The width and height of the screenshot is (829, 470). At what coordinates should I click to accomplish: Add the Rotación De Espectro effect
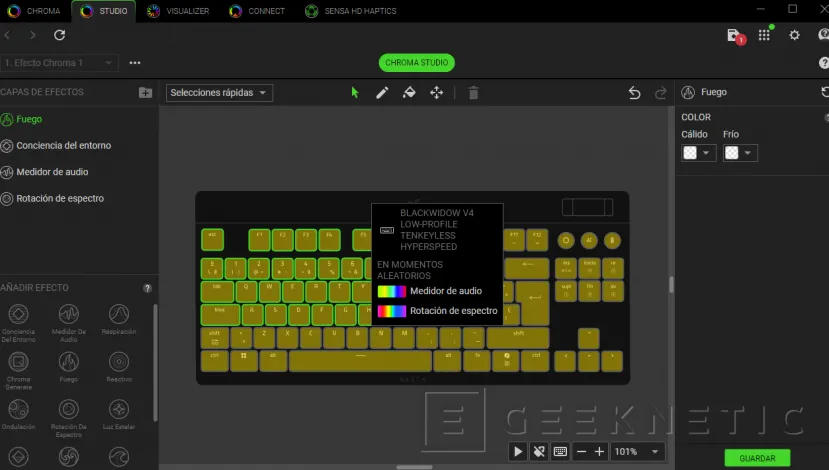[69, 418]
